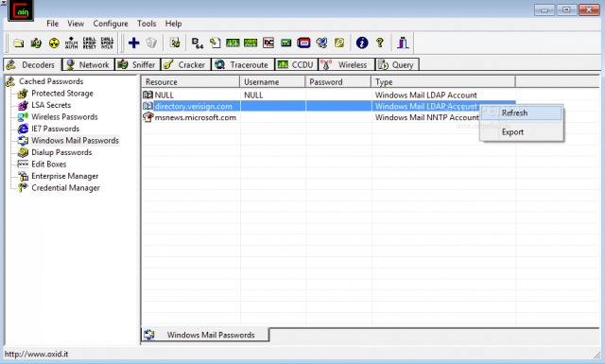Open the Wireless tab
The height and width of the screenshot is (364, 605).
(347, 65)
